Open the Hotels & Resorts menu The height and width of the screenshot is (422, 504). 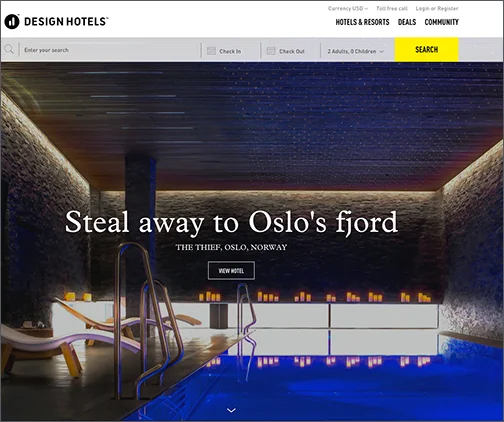[362, 22]
